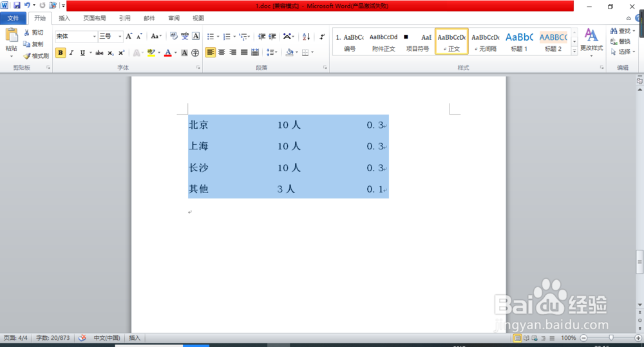The image size is (644, 347).
Task: Shrink font size with the smaller A icon
Action: [x=139, y=37]
